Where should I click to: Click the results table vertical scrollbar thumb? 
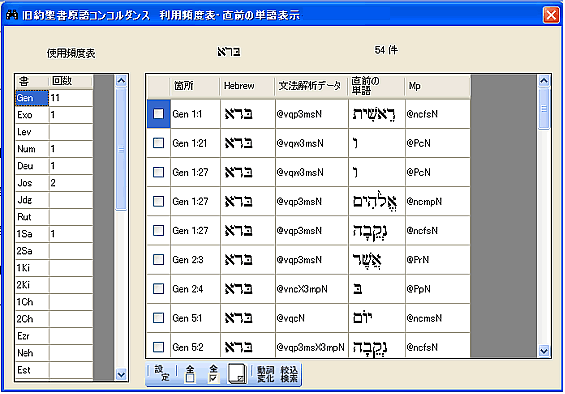(x=544, y=108)
